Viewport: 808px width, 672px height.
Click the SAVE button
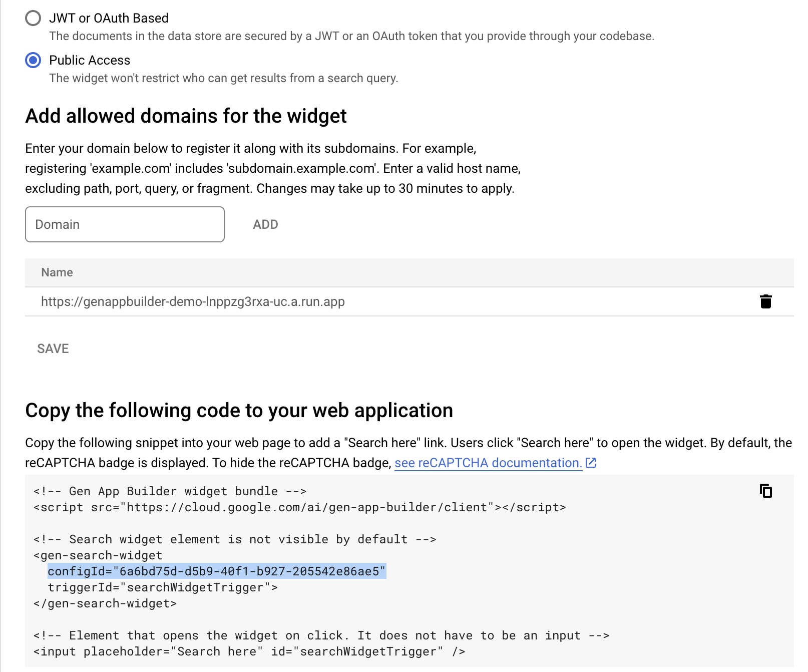[53, 349]
